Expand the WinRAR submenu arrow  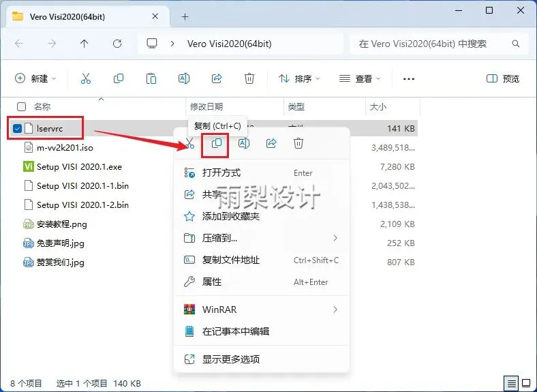335,310
